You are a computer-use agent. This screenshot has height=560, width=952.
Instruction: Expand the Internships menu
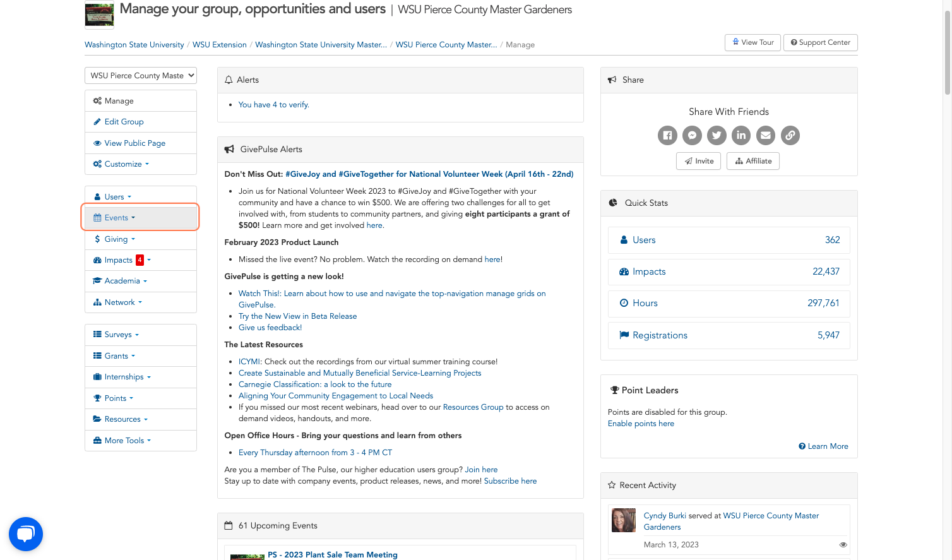tap(141, 377)
